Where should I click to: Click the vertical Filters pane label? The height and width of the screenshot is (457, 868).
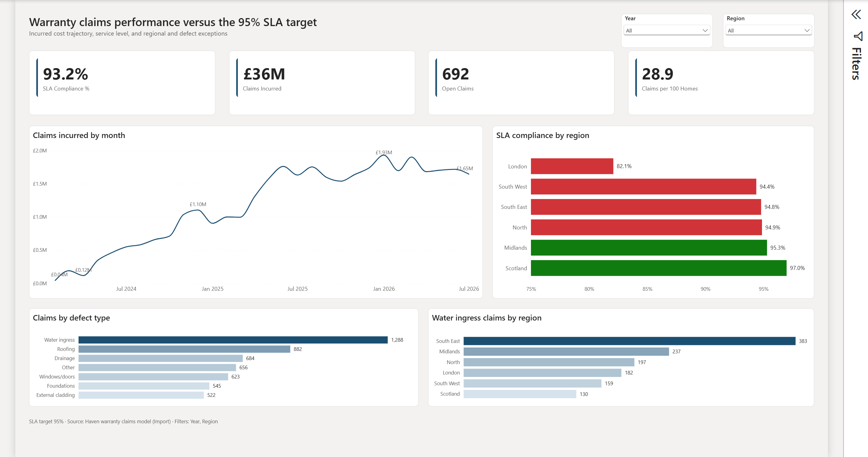pos(856,64)
